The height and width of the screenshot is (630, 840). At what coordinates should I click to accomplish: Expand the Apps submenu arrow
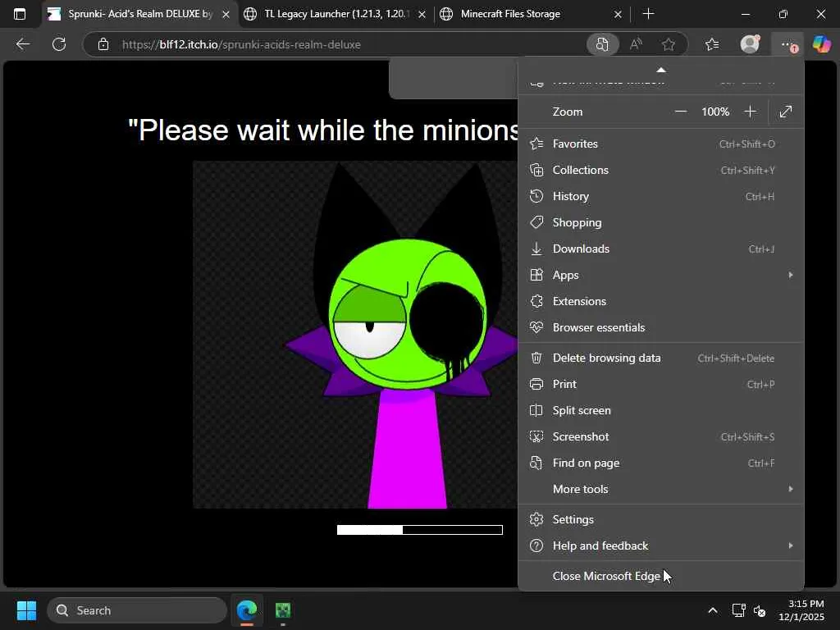click(x=791, y=275)
